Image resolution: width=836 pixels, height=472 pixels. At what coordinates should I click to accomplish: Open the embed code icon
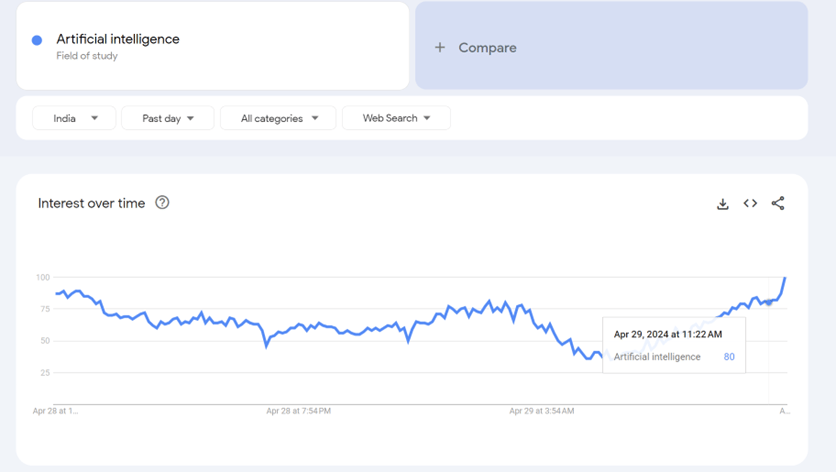click(x=750, y=203)
